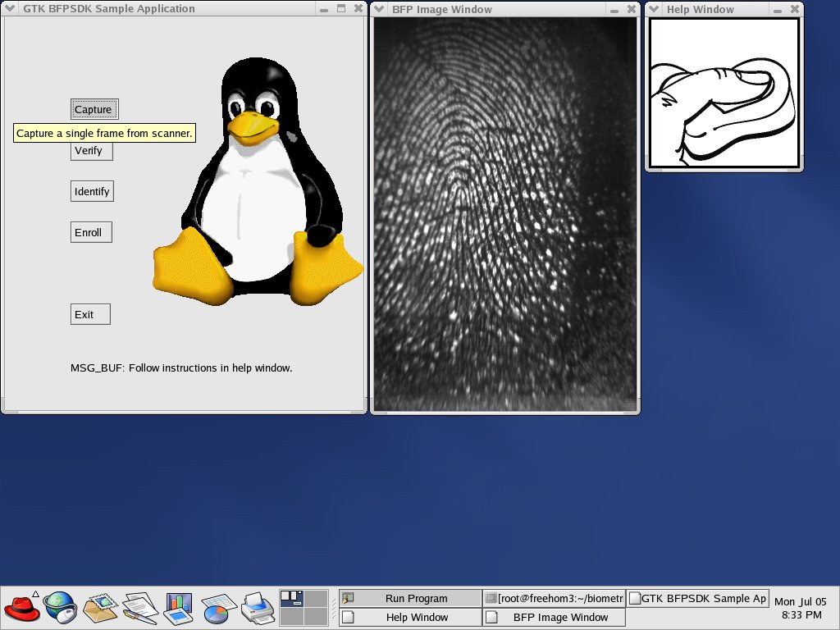Open the email client panel icon
The image size is (840, 630).
coord(100,607)
